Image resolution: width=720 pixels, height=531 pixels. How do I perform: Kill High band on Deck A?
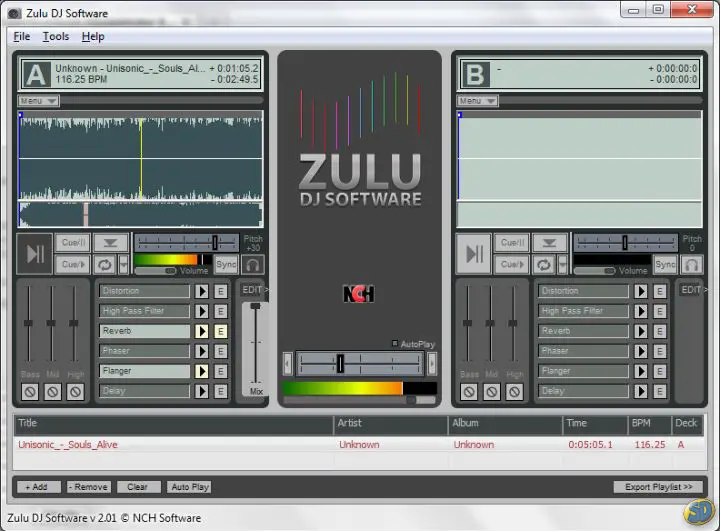(75, 392)
